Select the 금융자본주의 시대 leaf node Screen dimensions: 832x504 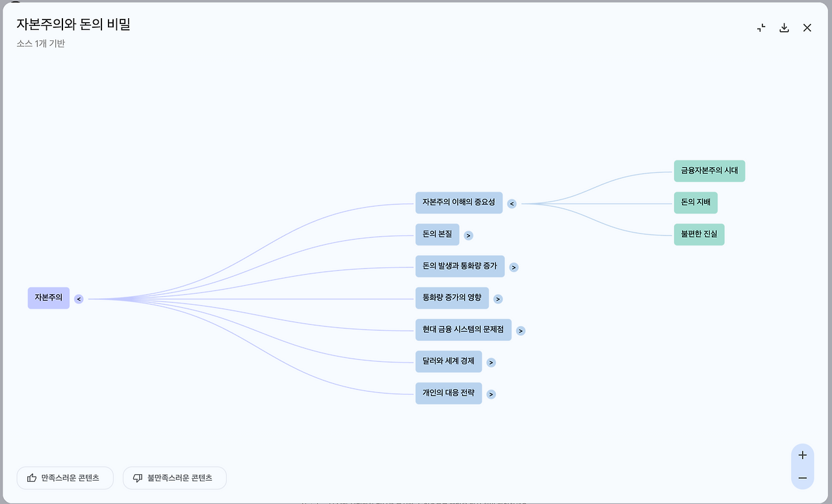709,171
